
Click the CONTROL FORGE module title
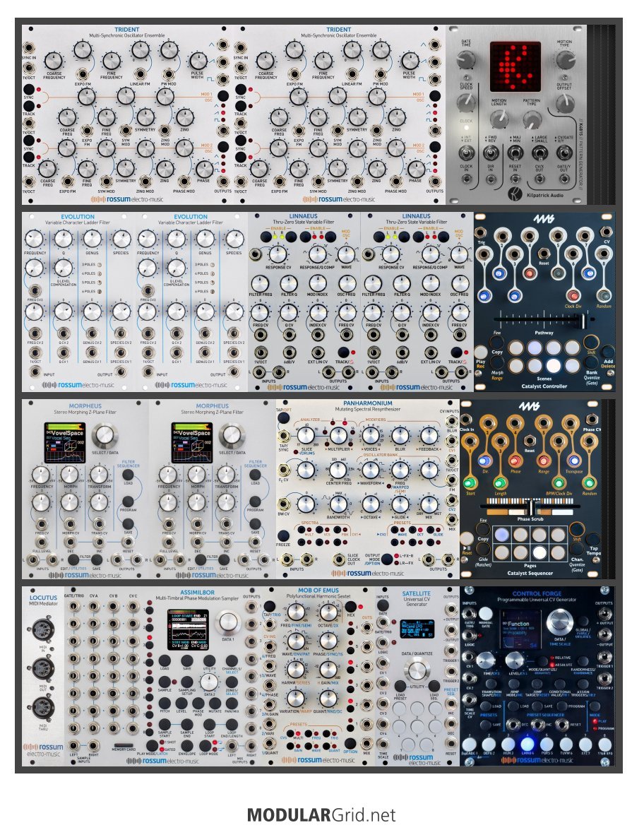tap(537, 593)
